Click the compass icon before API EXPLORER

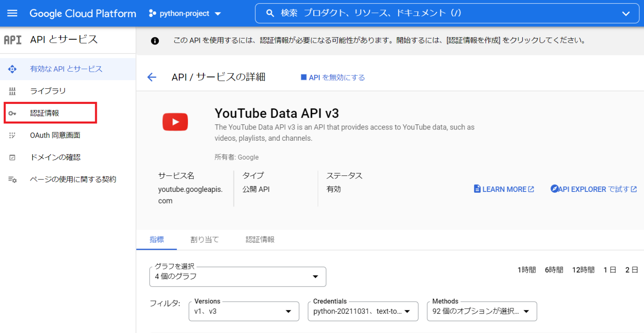(x=556, y=189)
